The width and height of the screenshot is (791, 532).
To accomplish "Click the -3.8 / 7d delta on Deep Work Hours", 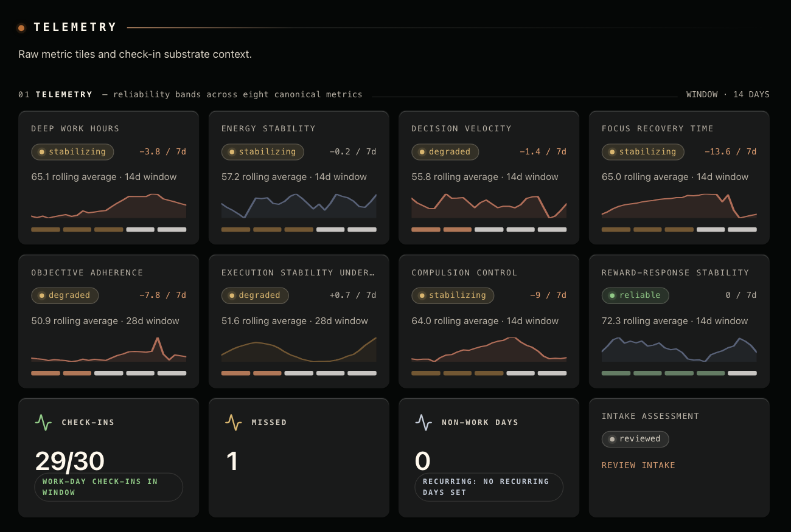I will [x=162, y=152].
